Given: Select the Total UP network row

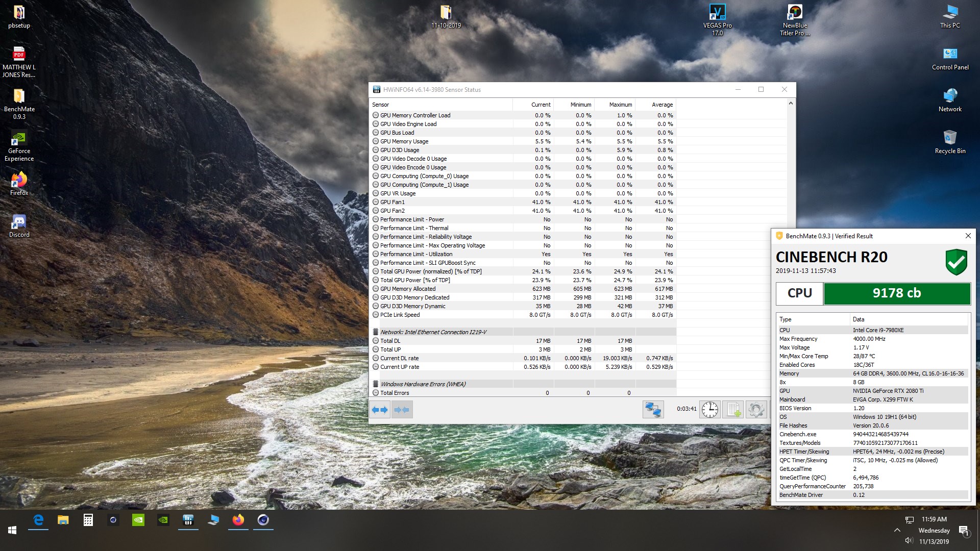Looking at the screenshot, I should 523,349.
